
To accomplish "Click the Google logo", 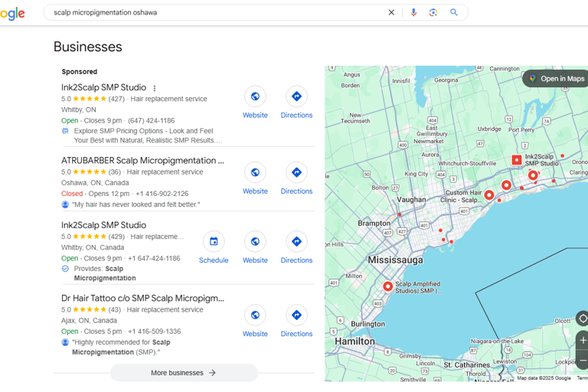I will 12,14.
